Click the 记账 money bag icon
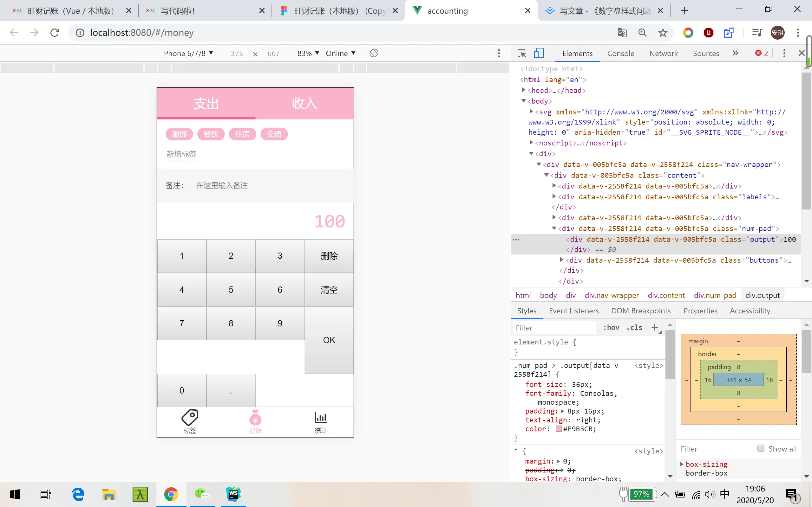The image size is (812, 507). 255,419
